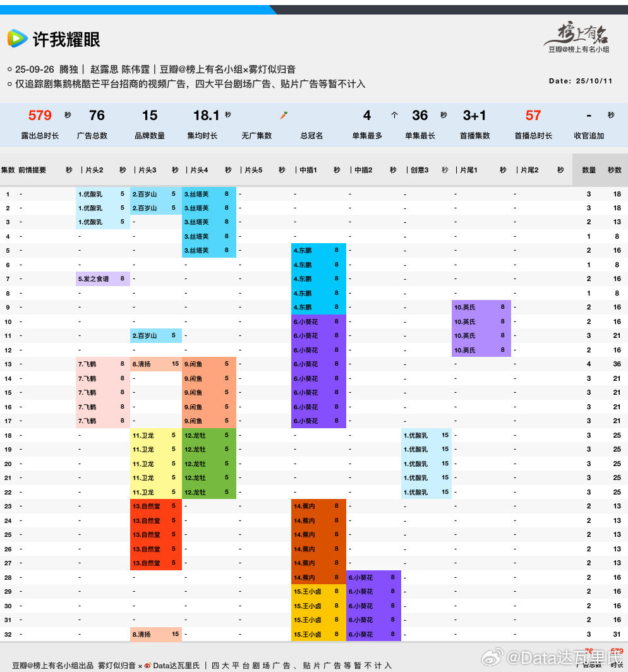Click the 片头5 column header
Viewport: 628px width, 672px height.
pyautogui.click(x=253, y=170)
